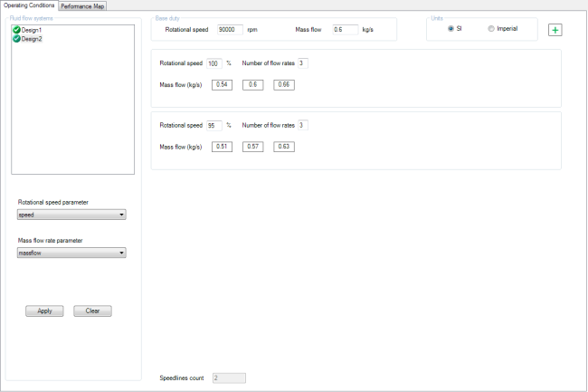
Task: Open the Rotational speed parameter dropdown
Action: (71, 215)
